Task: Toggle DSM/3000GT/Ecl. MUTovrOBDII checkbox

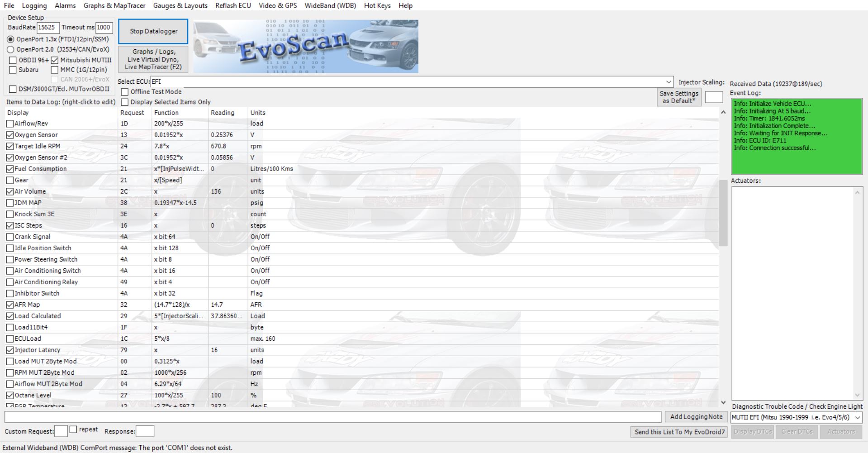Action: pos(13,89)
